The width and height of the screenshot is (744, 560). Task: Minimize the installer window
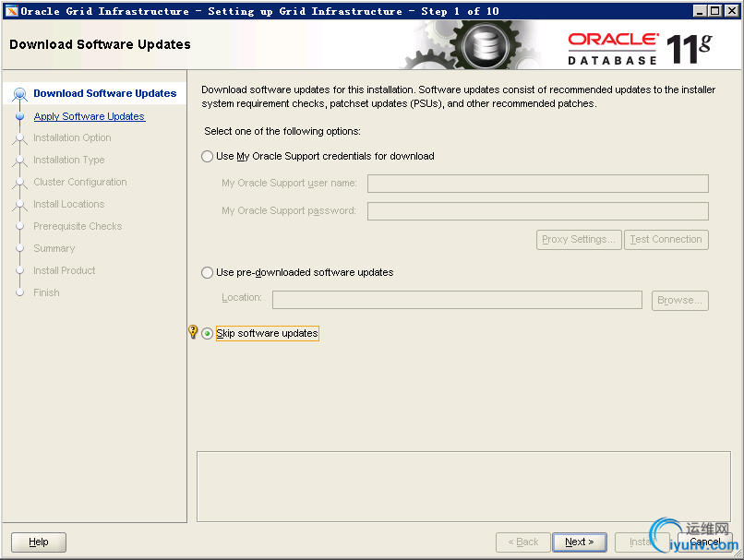700,11
